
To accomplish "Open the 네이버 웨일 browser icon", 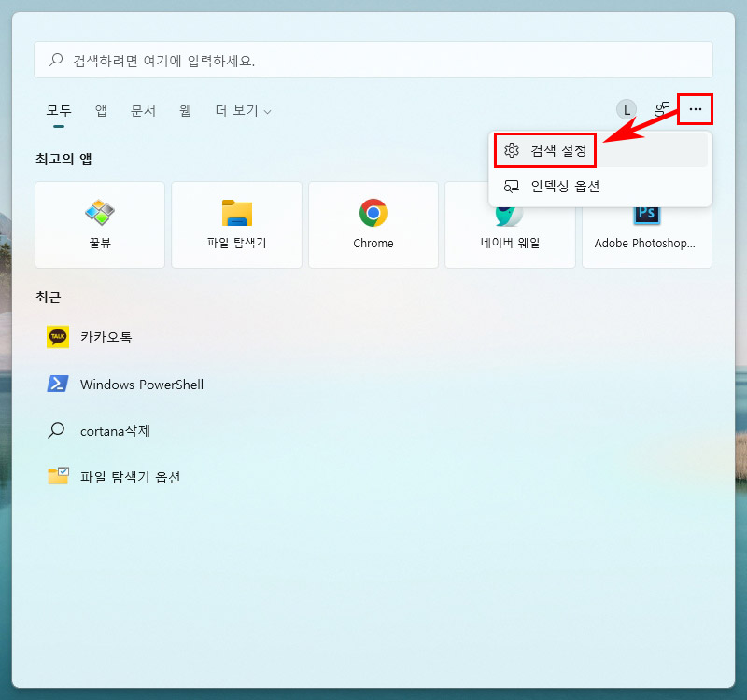I will pos(510,225).
